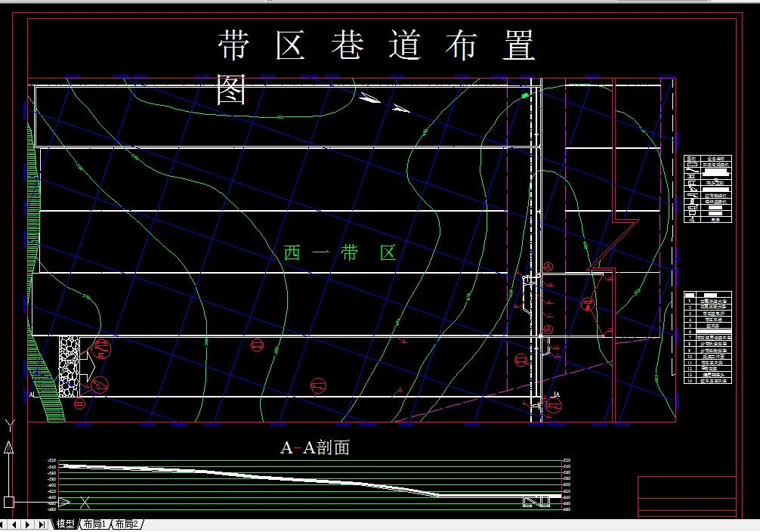Click the UCS coordinate axis icon
The image size is (760, 532).
[8, 501]
